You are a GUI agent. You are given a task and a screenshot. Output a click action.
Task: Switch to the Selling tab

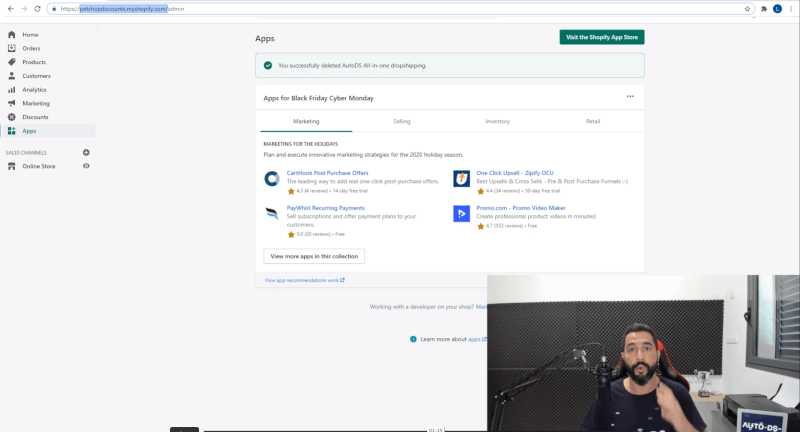(402, 121)
